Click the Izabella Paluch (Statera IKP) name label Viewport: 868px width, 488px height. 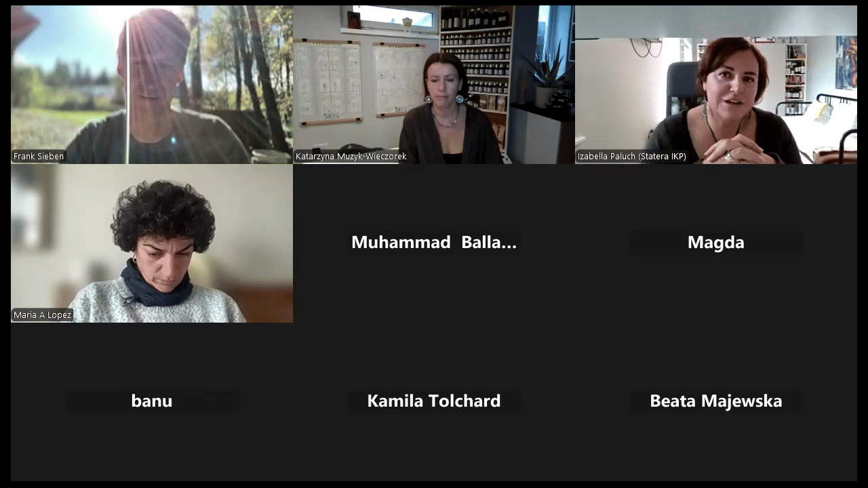632,157
